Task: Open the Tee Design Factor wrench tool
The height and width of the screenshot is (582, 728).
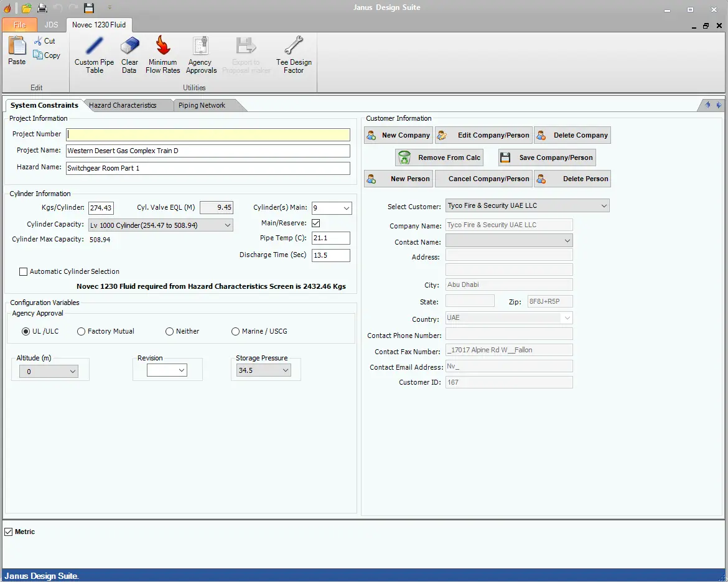Action: pos(294,55)
